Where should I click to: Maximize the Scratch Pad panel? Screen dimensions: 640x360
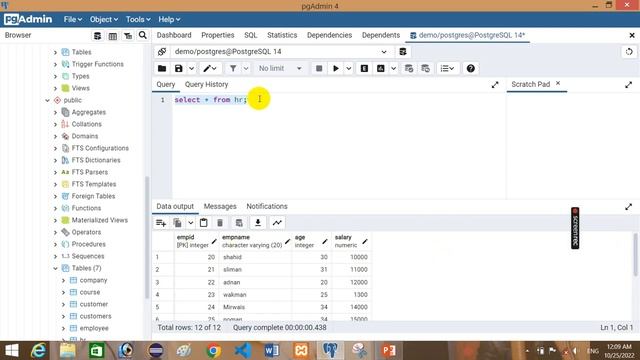(x=629, y=84)
